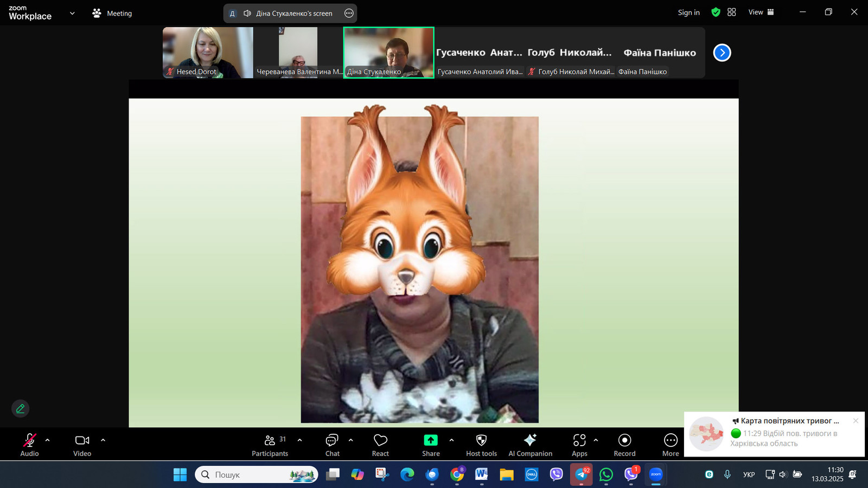Viewport: 868px width, 488px height.
Task: Open the Participants panel
Action: (x=270, y=445)
